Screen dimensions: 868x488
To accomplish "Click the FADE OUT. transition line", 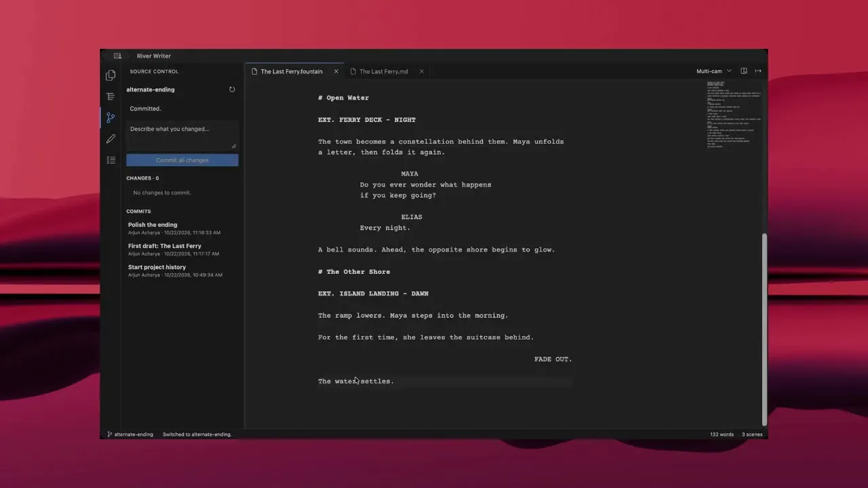I will point(553,359).
